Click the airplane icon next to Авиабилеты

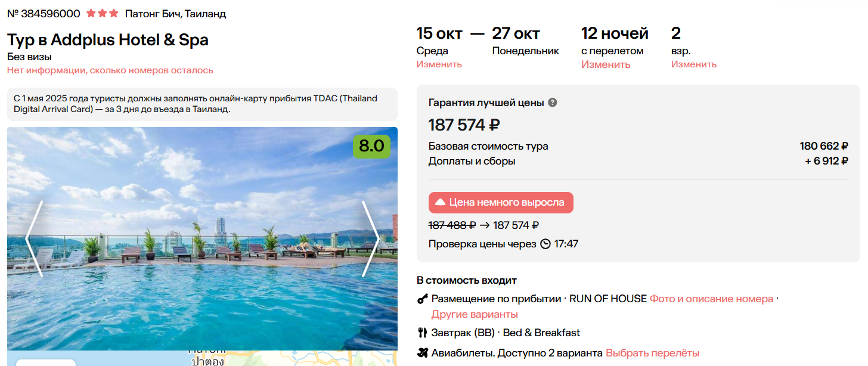point(423,353)
